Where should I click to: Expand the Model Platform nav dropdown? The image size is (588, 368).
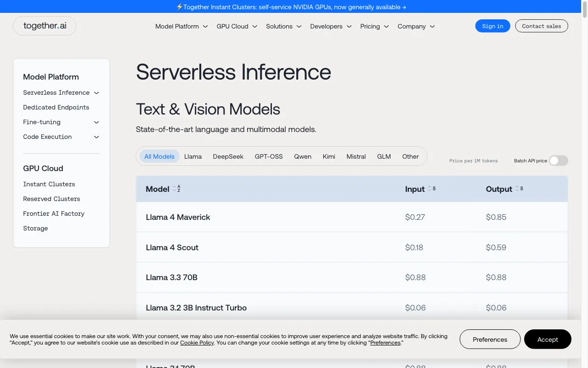click(181, 26)
